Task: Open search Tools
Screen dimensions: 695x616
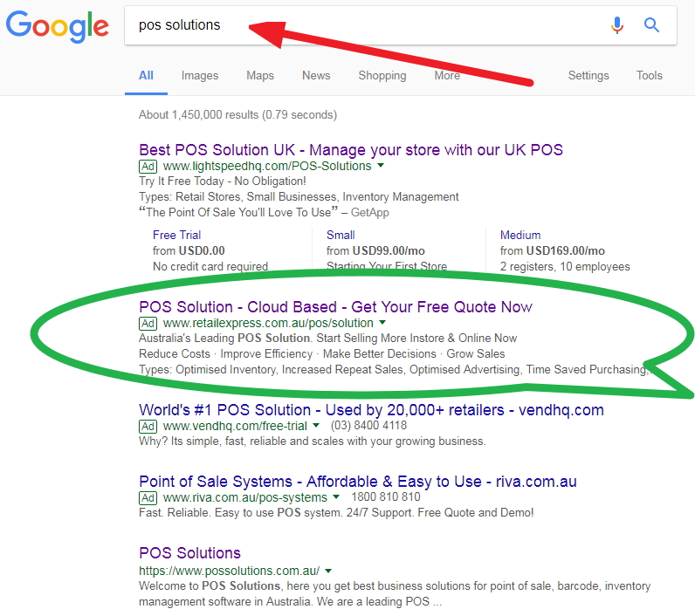Action: pyautogui.click(x=650, y=76)
